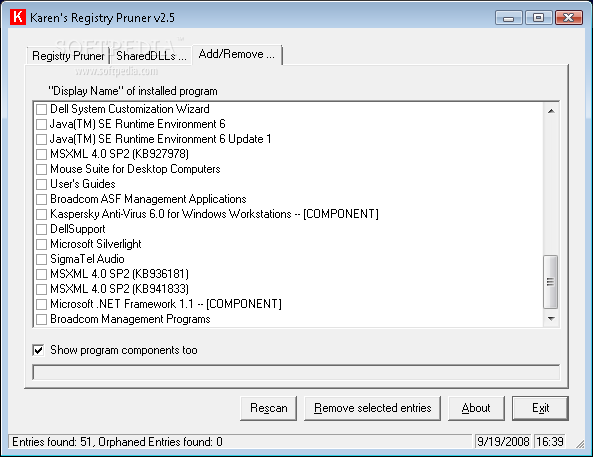The width and height of the screenshot is (593, 457).
Task: Click Remove selected entries button
Action: click(x=373, y=408)
